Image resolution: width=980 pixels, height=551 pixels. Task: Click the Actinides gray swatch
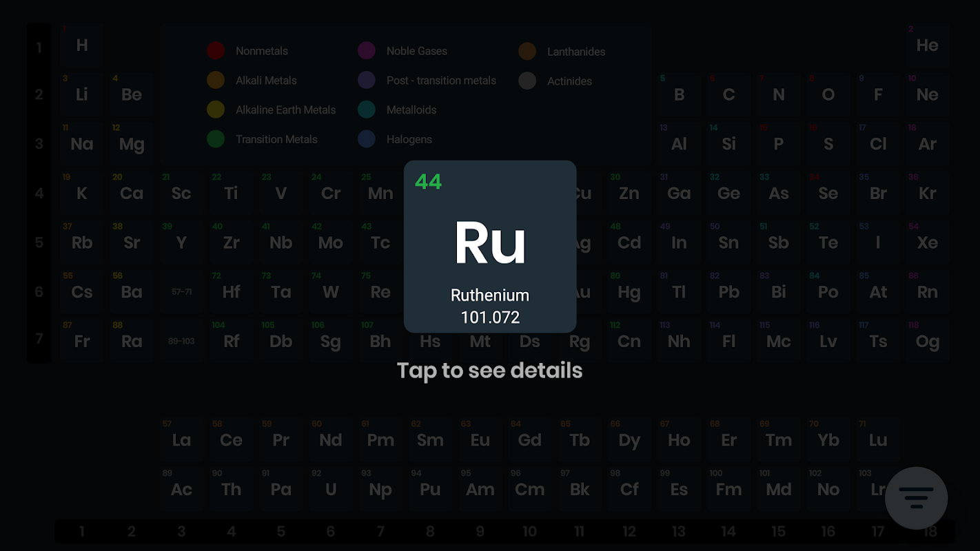(527, 81)
